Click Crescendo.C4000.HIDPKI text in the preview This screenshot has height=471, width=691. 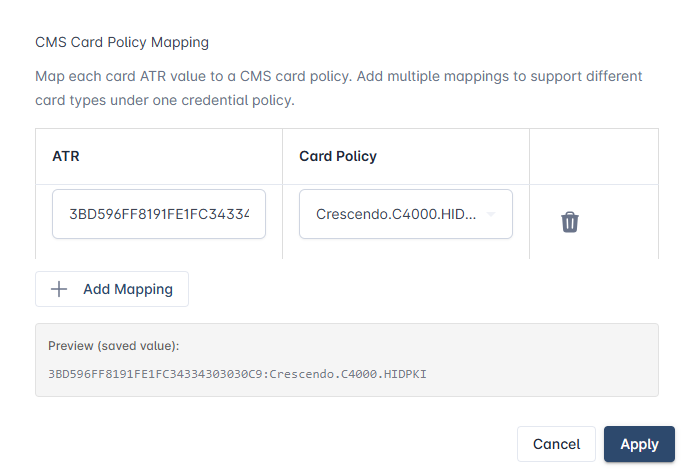point(348,374)
